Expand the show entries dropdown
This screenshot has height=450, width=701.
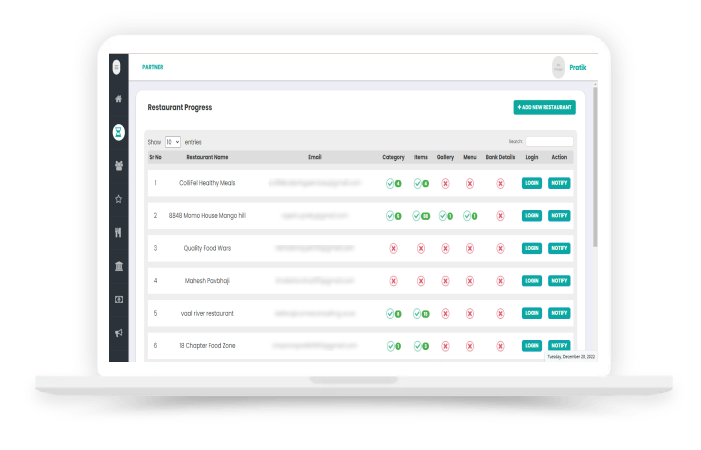coord(173,142)
